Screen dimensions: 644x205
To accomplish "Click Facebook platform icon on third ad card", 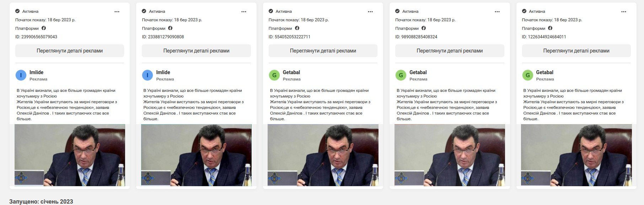I will coord(297,28).
